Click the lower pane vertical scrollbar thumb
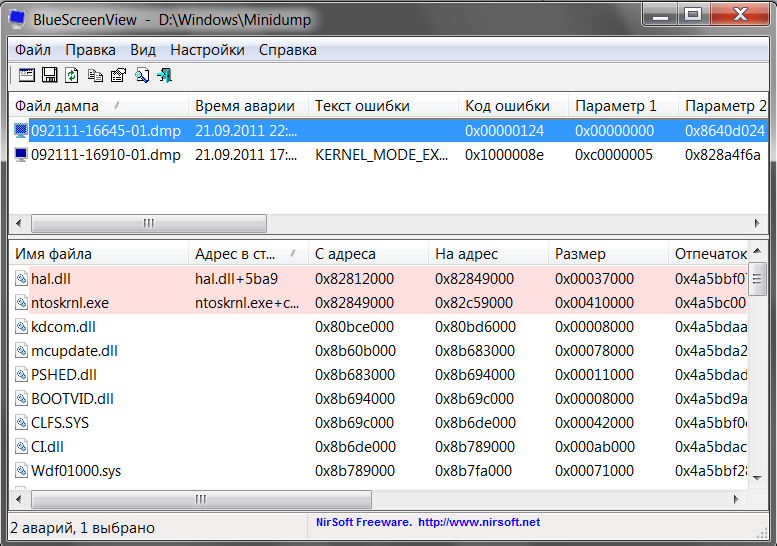 (757, 279)
